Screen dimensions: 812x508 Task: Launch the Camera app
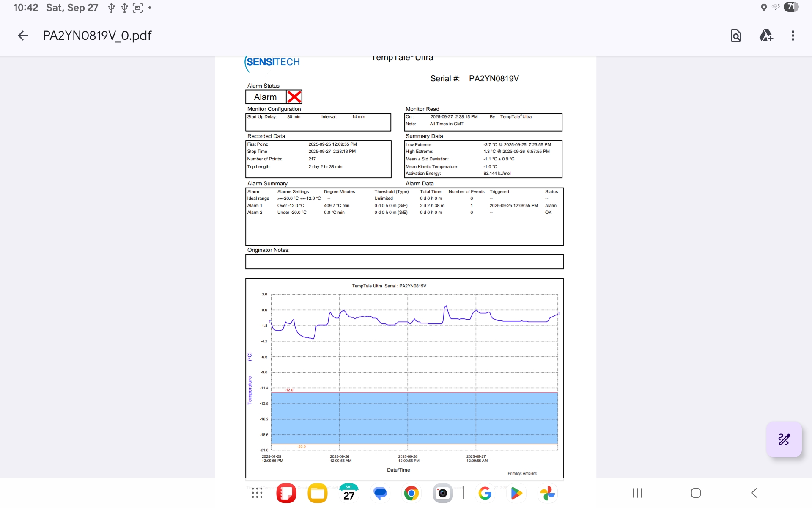pyautogui.click(x=442, y=493)
